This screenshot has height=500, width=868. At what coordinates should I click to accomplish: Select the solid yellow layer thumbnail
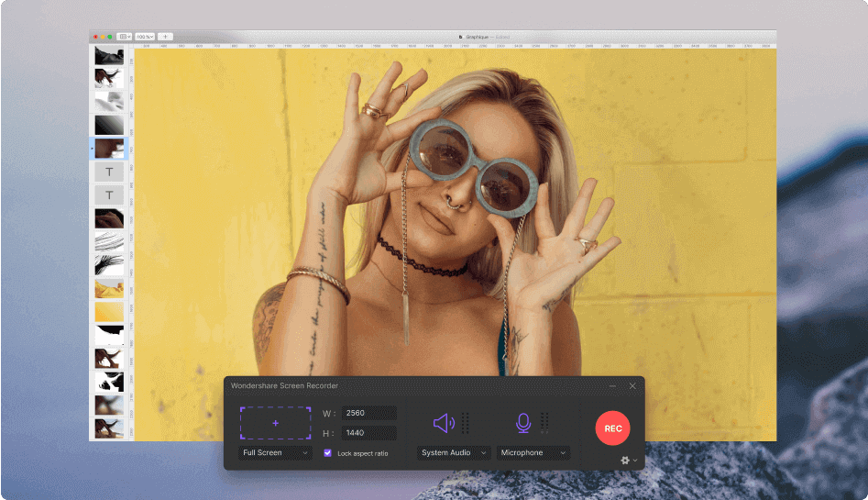(x=109, y=312)
